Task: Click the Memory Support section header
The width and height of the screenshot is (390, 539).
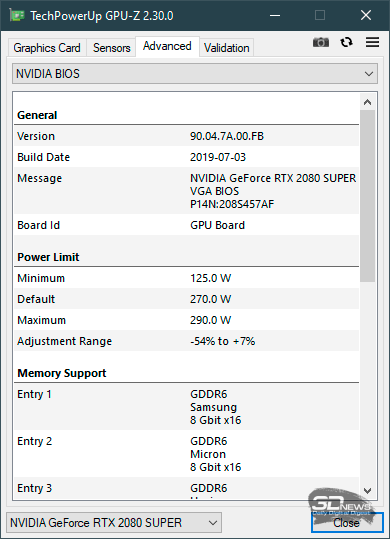Action: point(62,373)
